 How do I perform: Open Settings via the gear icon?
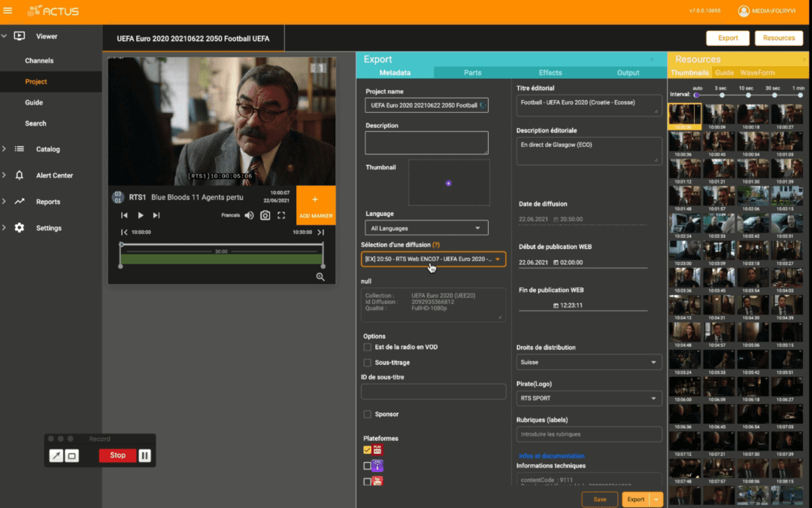point(19,227)
